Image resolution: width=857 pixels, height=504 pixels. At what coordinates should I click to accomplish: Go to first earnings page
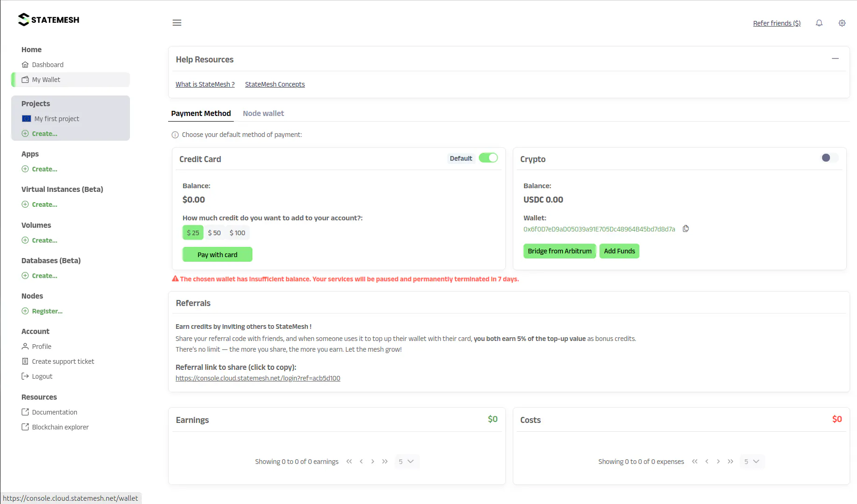[x=349, y=462]
